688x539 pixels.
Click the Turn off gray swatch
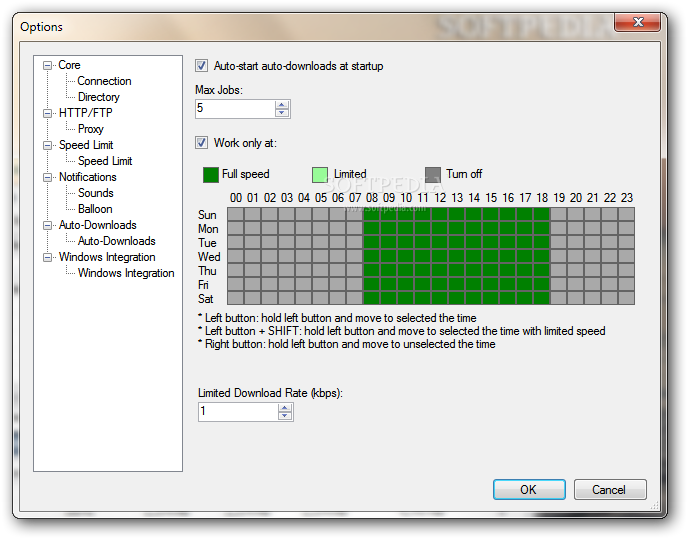433,175
